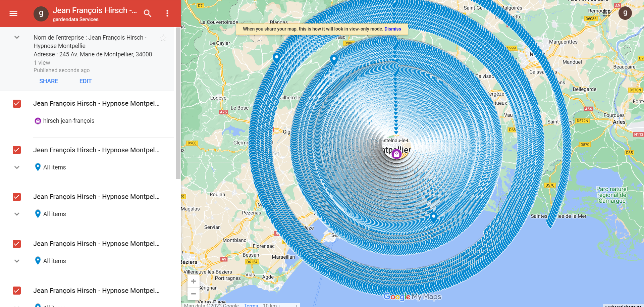Uncheck the fifth layer's checkbox
Image resolution: width=644 pixels, height=307 pixels.
[17, 291]
